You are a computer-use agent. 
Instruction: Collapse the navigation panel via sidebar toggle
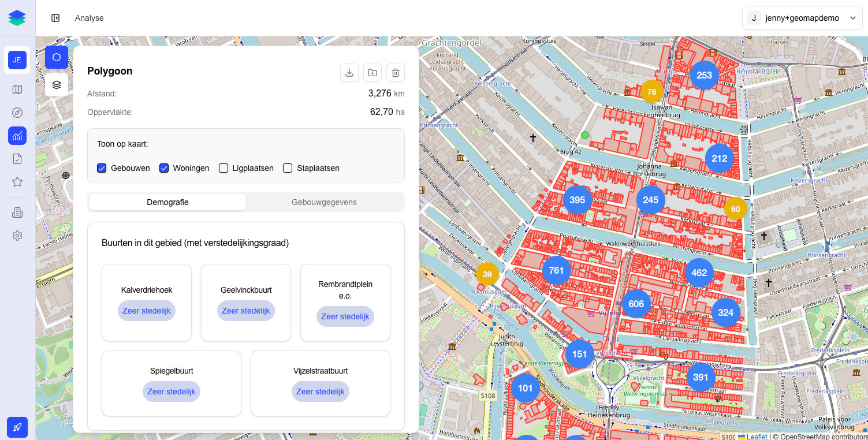coord(56,18)
